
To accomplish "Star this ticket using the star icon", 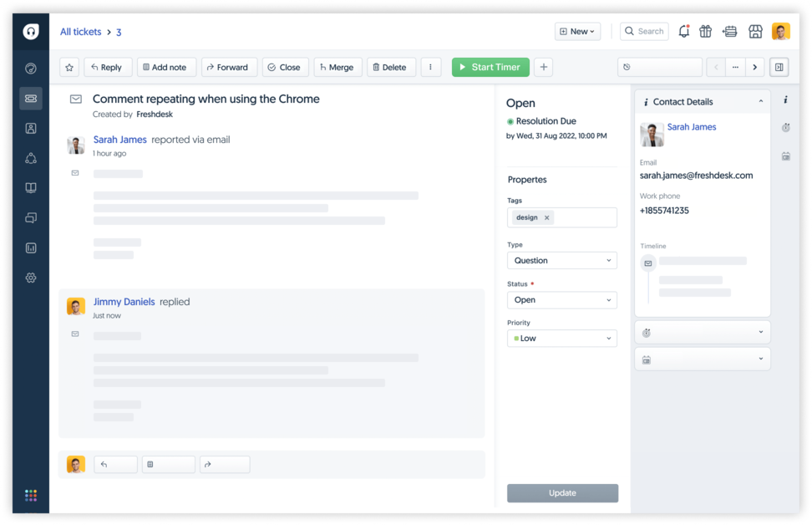I will 69,67.
